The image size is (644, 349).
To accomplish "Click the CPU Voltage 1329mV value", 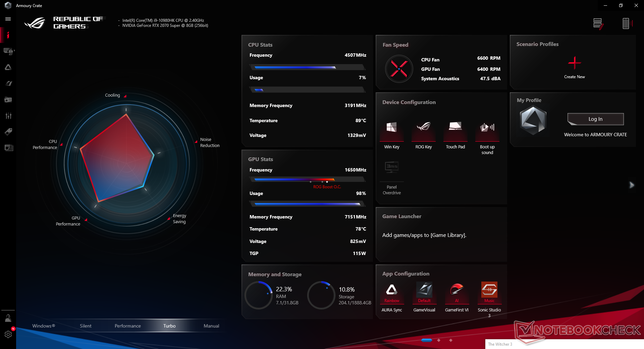I will click(x=357, y=135).
